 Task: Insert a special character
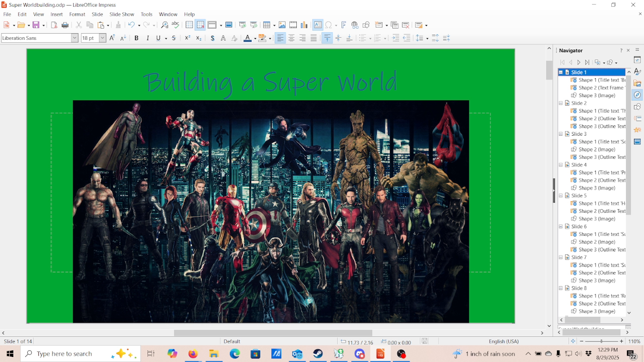point(330,24)
